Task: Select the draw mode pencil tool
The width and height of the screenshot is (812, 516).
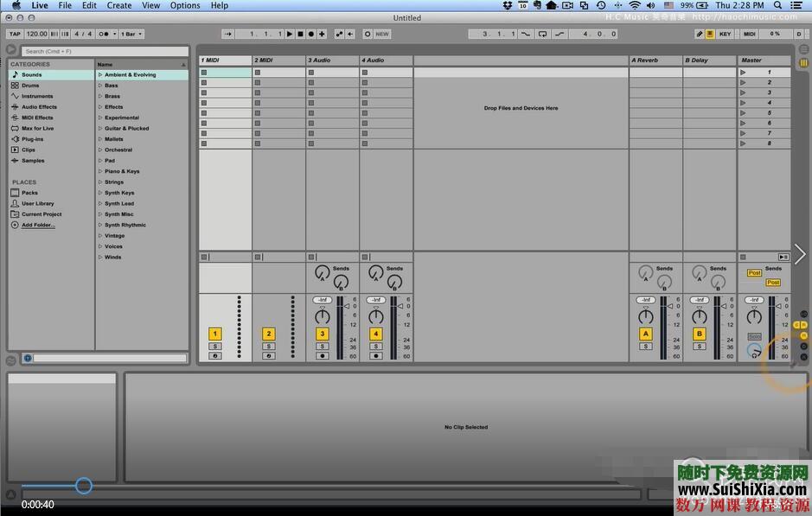Action: tap(700, 34)
